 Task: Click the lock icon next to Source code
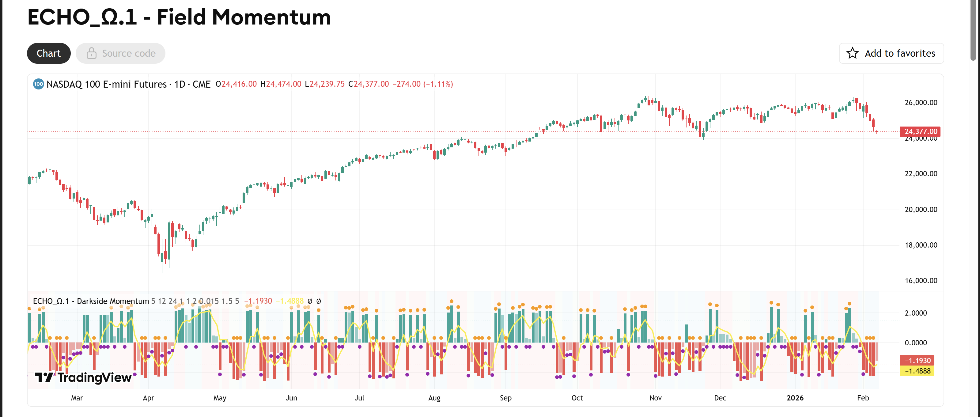pos(91,53)
